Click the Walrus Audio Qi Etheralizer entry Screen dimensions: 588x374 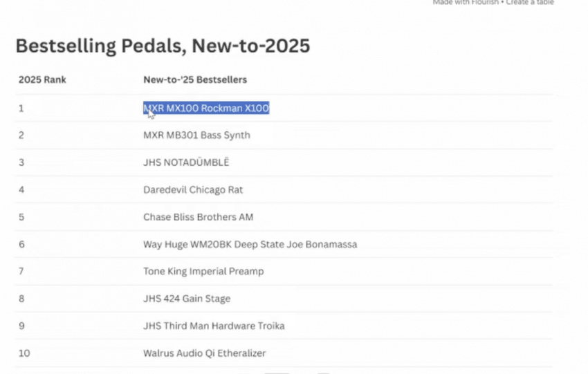coord(204,353)
